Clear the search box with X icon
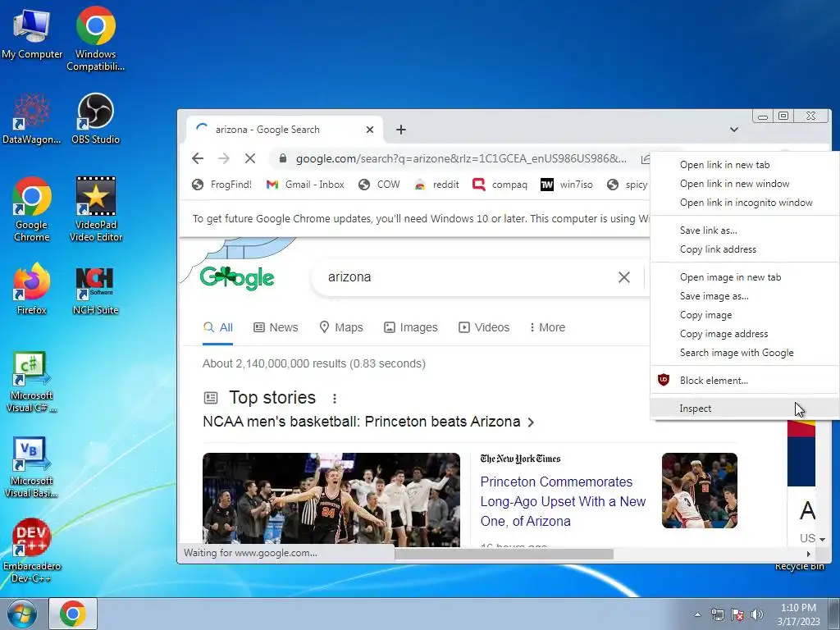The width and height of the screenshot is (840, 630). [x=624, y=277]
